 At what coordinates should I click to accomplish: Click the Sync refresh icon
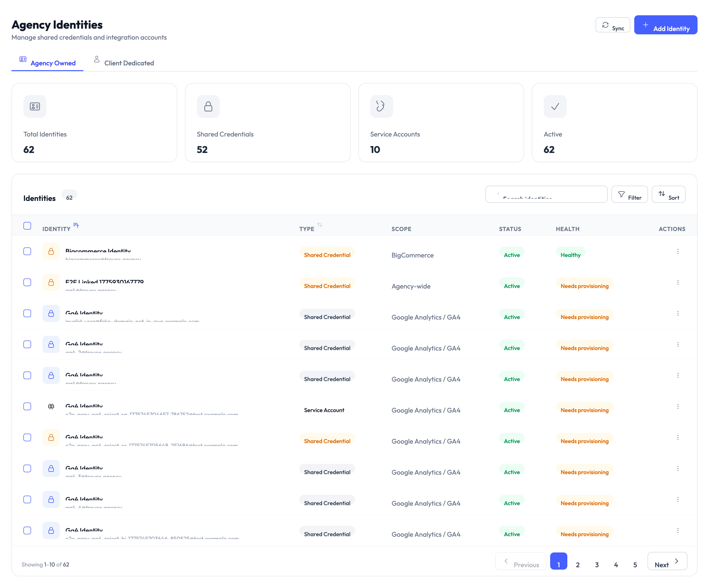[605, 25]
